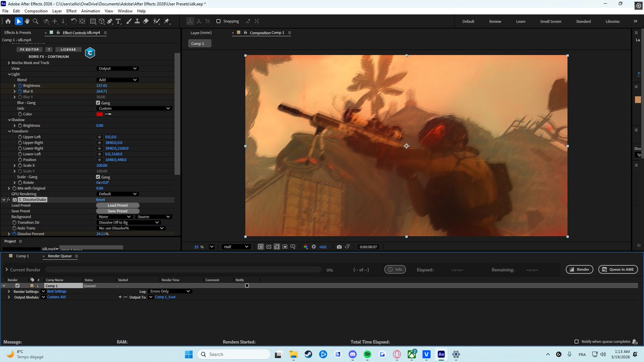Viewport: 644px width, 362px height.
Task: Remove output module with minus icon
Action: 125,297
